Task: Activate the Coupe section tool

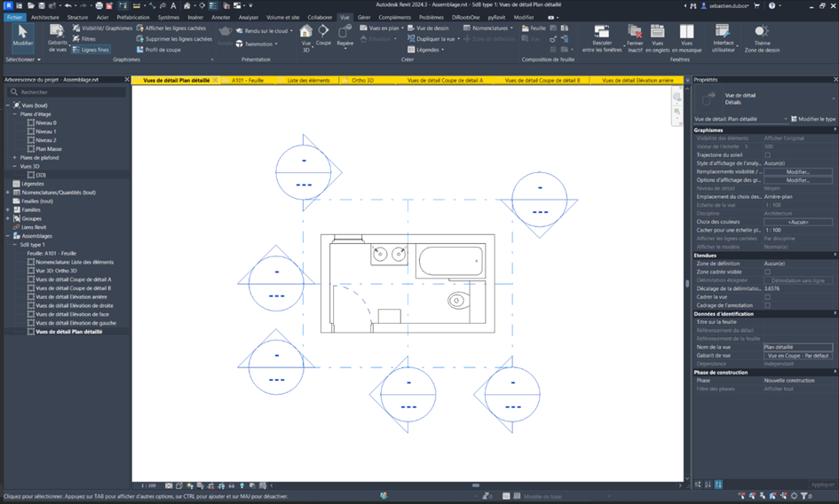Action: 323,35
